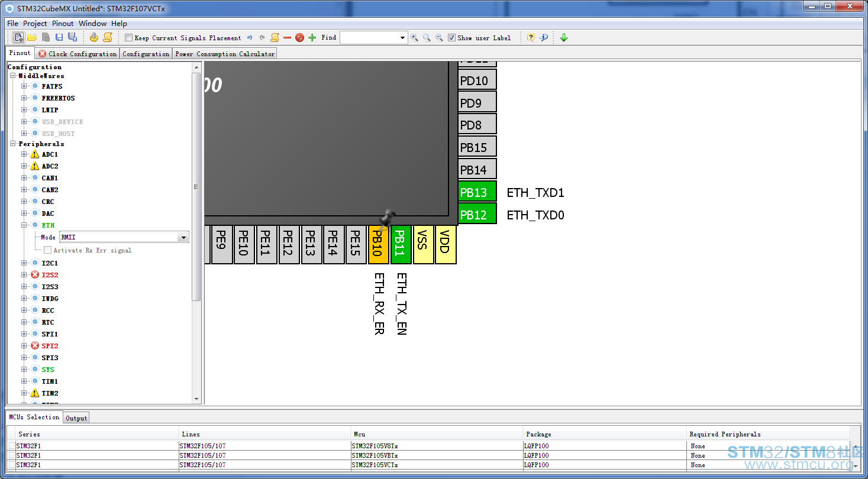Click the Find input field
The width and height of the screenshot is (868, 479).
369,38
